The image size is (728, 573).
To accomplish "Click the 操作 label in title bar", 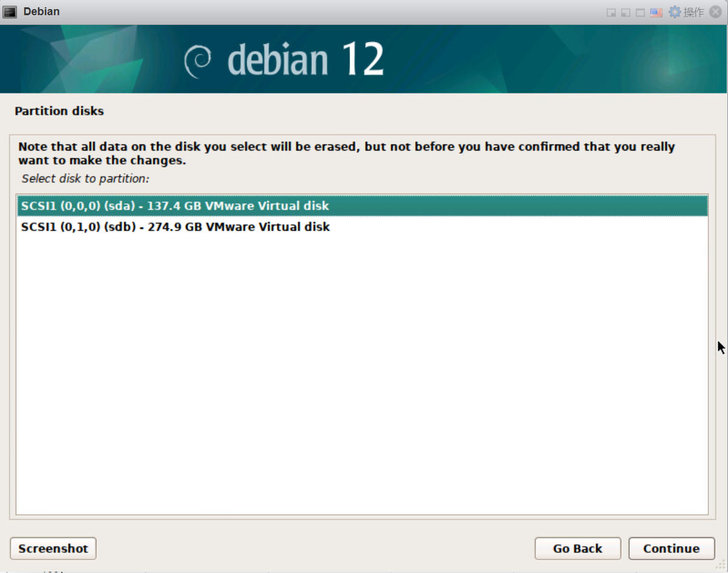I will [x=694, y=12].
